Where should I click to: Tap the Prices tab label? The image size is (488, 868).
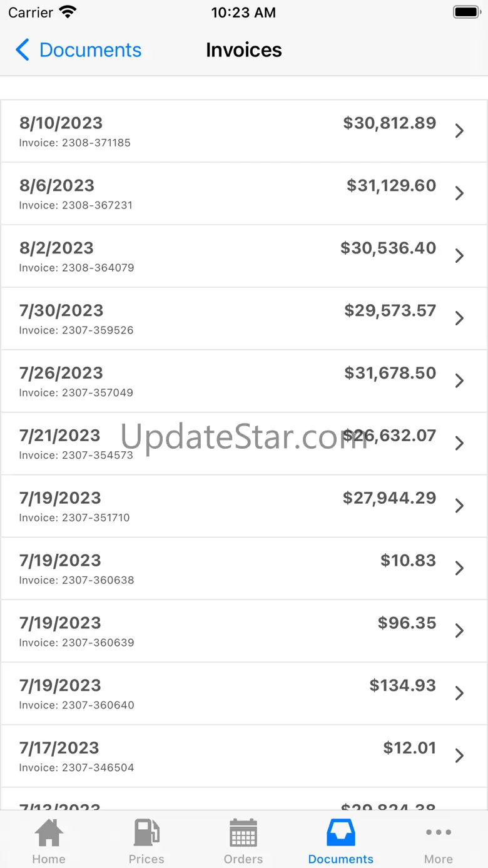click(146, 859)
